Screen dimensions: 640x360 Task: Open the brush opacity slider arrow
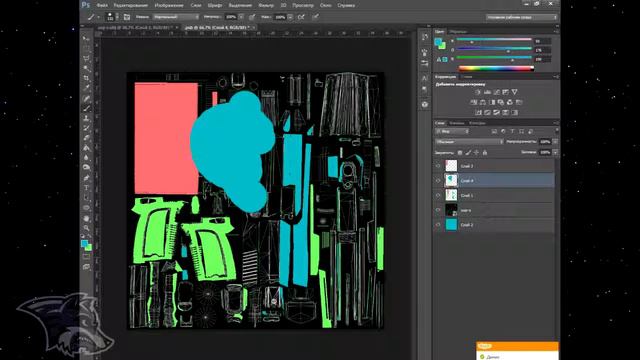pos(241,17)
